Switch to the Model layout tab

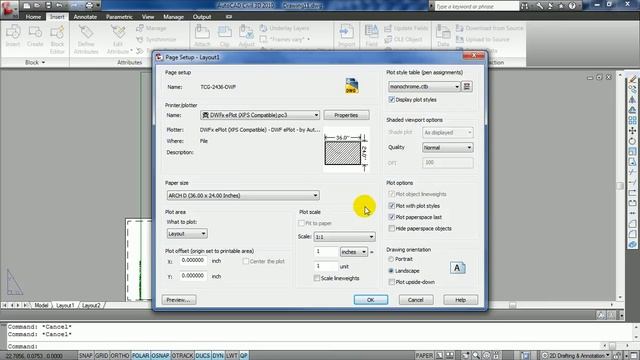41,305
